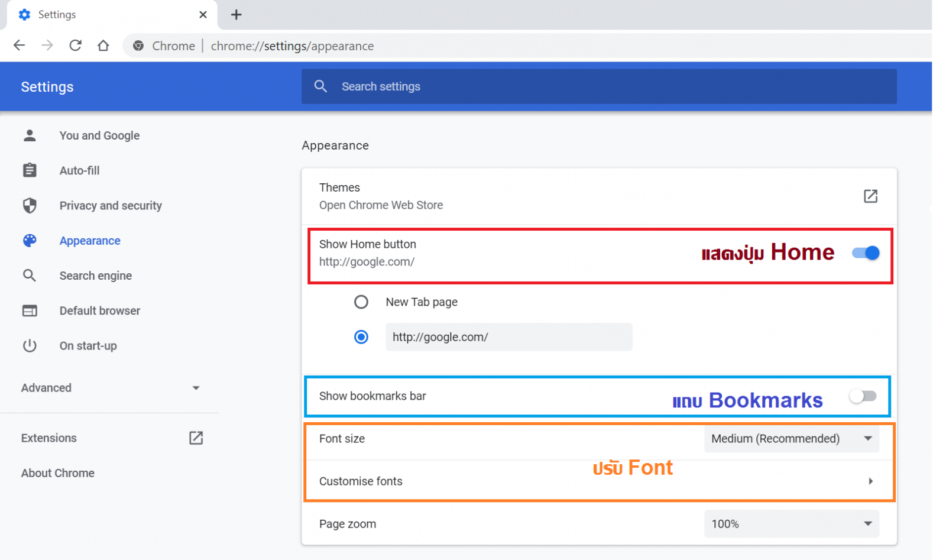The height and width of the screenshot is (560, 946).
Task: Open the Extensions page link
Action: tap(48, 438)
